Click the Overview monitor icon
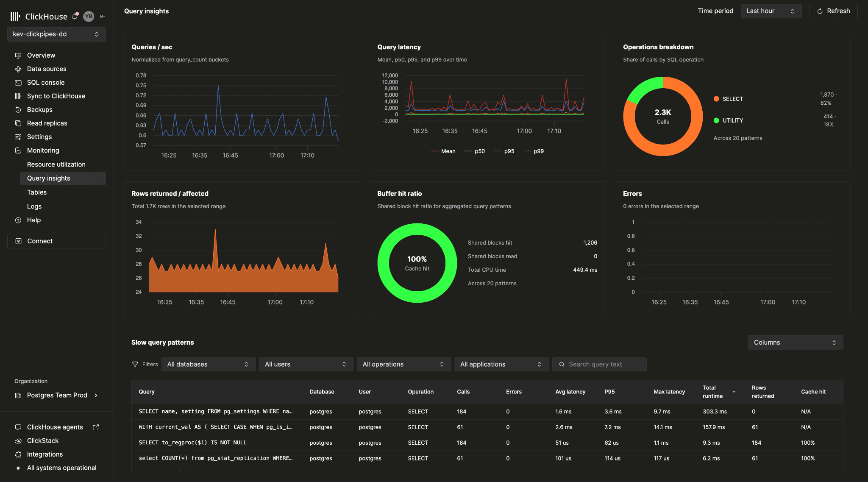This screenshot has height=482, width=868. 18,56
